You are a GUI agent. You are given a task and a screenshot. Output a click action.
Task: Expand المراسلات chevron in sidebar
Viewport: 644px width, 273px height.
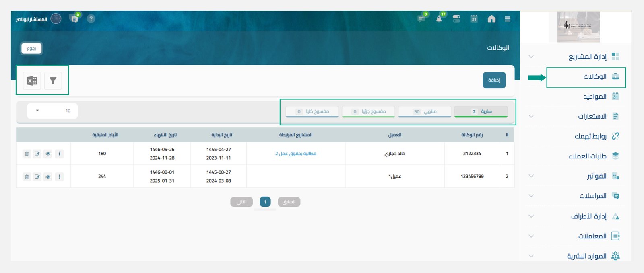(531, 196)
